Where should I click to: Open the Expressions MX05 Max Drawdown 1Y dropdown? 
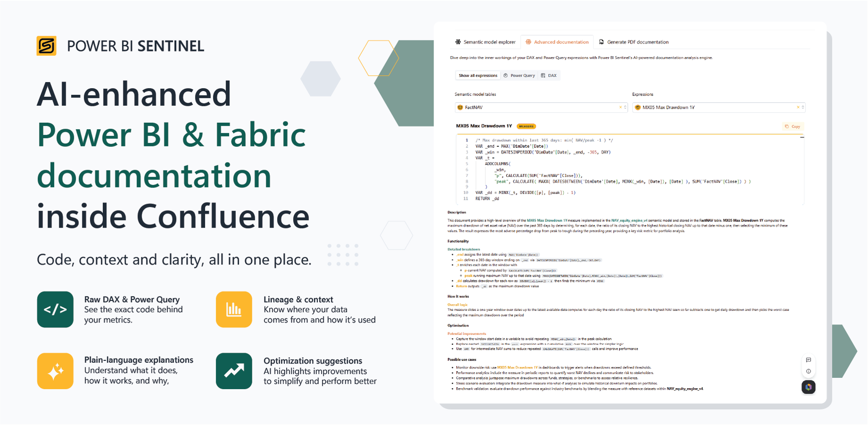click(718, 108)
